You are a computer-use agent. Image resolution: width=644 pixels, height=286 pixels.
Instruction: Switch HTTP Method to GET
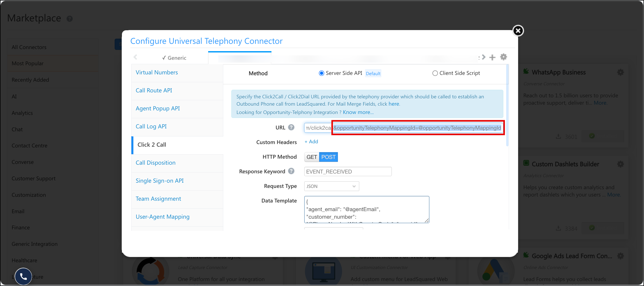tap(312, 157)
